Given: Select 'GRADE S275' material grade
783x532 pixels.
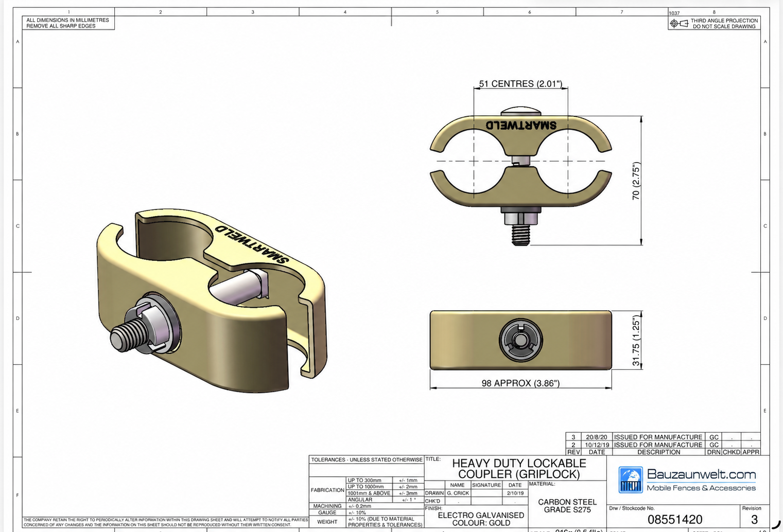Looking at the screenshot, I should coord(567,509).
